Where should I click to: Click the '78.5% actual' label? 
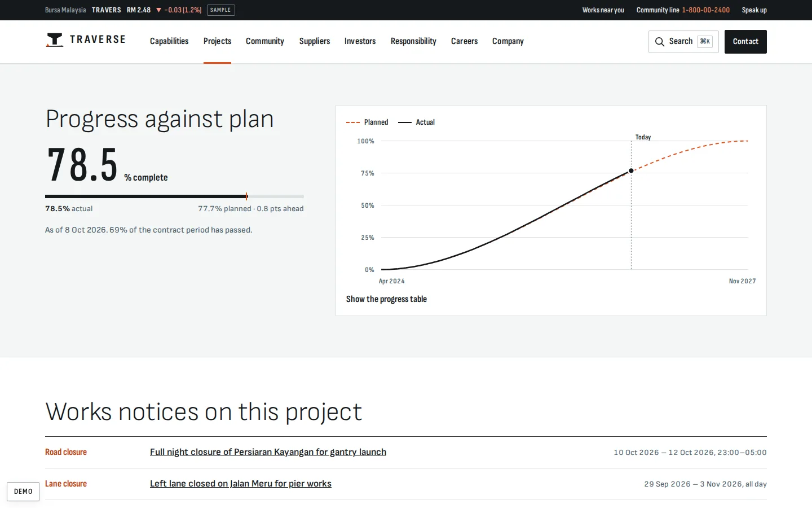click(69, 209)
